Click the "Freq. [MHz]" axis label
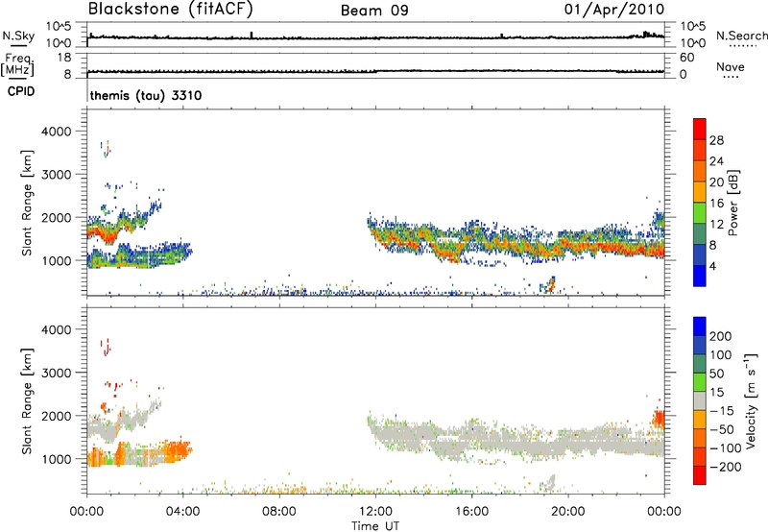Viewport: 768px width, 532px height. tap(17, 65)
